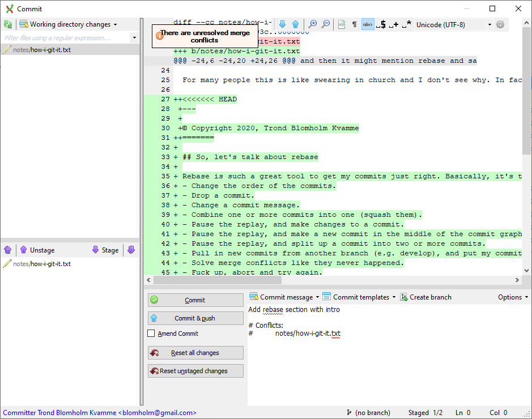Click the Commit & push button
Screen dimensions: 532x419
195,318
